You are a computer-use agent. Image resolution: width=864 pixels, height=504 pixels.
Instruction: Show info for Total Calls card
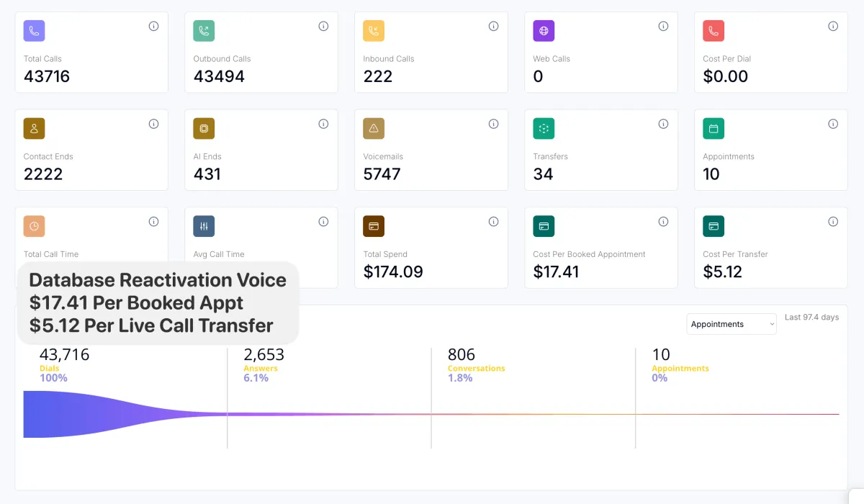click(x=153, y=27)
